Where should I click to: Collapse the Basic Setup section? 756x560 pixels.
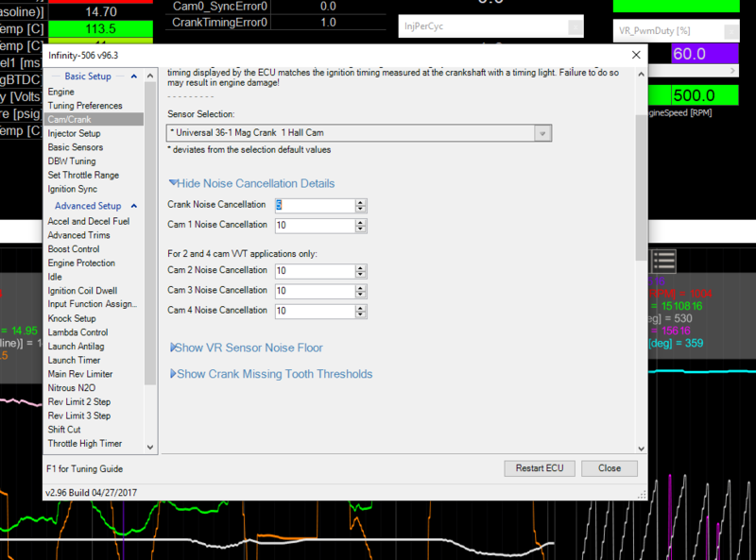[x=134, y=76]
